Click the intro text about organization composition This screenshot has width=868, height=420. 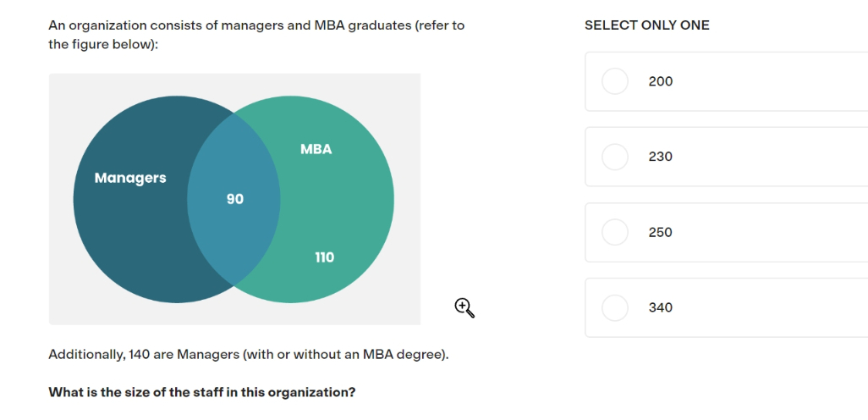click(256, 35)
